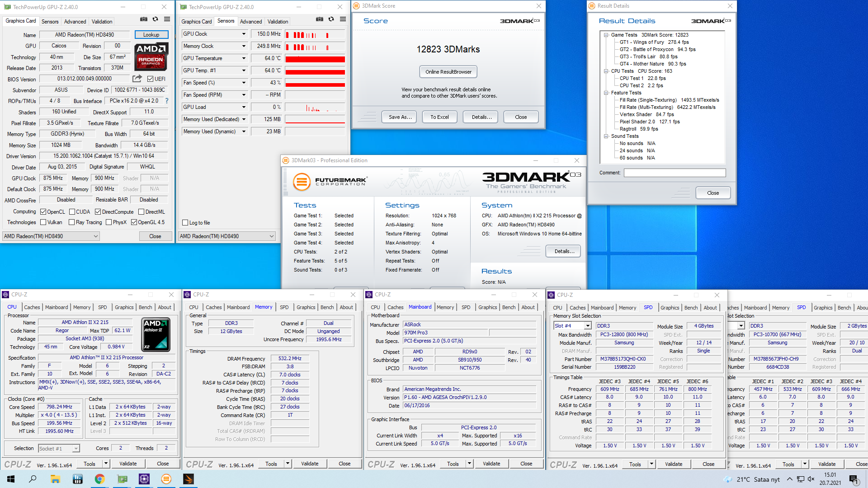Switch to 3DMark03 orange taskbar icon

tap(166, 479)
